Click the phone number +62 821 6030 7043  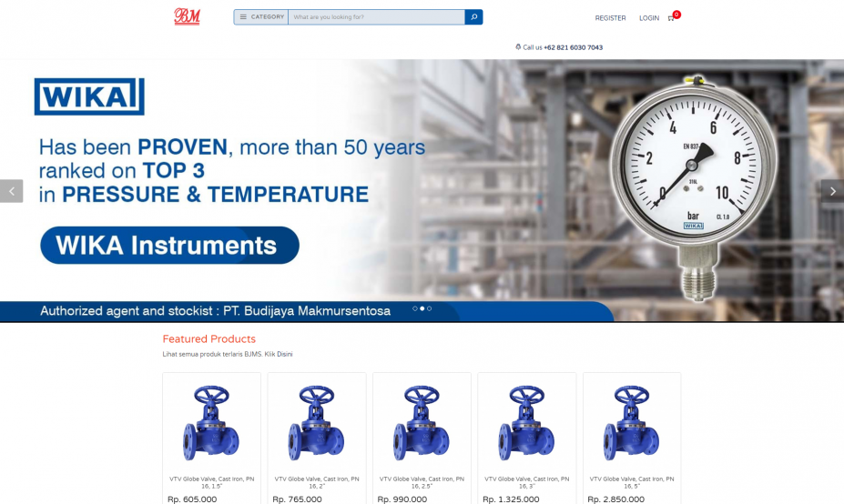574,47
